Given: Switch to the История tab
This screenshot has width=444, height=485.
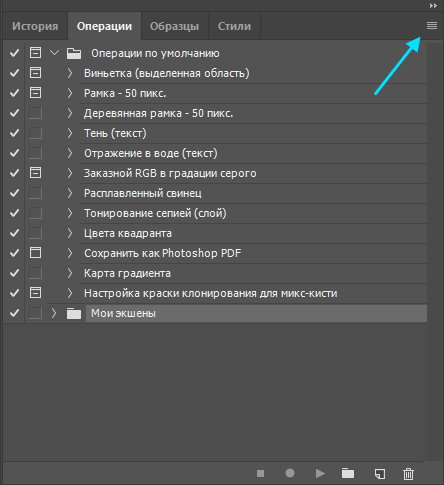Looking at the screenshot, I should [x=35, y=26].
